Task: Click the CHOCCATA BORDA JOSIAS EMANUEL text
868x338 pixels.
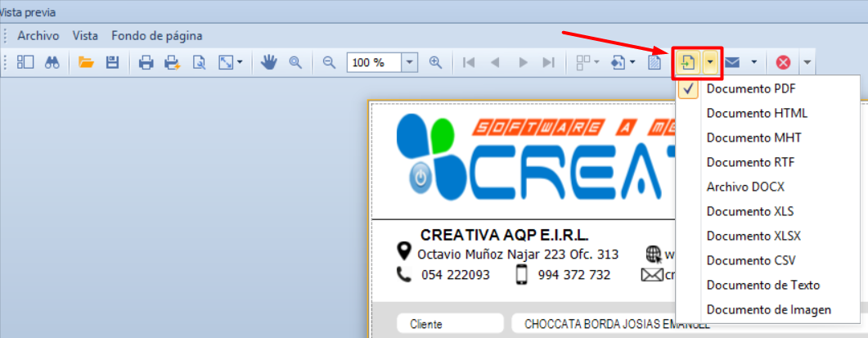Action: coord(617,324)
